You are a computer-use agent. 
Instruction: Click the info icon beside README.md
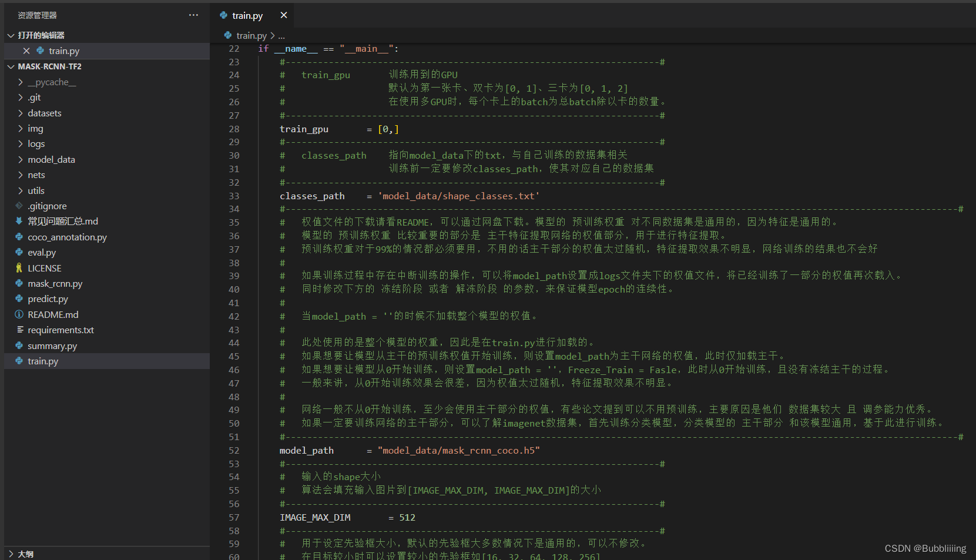(x=19, y=315)
